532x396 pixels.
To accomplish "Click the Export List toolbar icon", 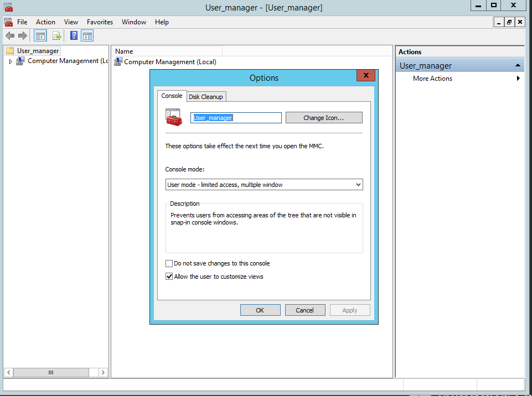I will 56,35.
